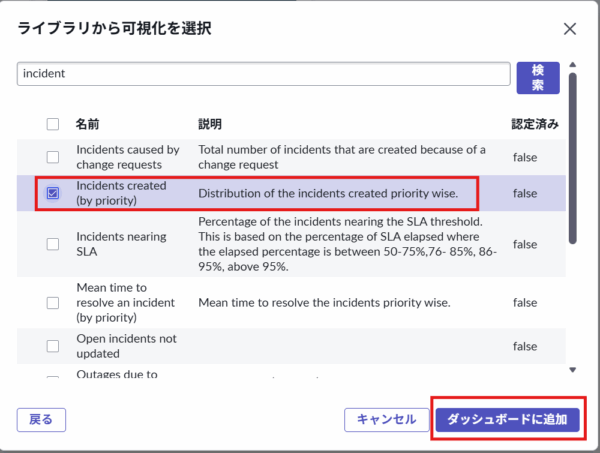Viewport: 600px width, 453px height.
Task: Check the Outages row checkbox
Action: pyautogui.click(x=53, y=377)
